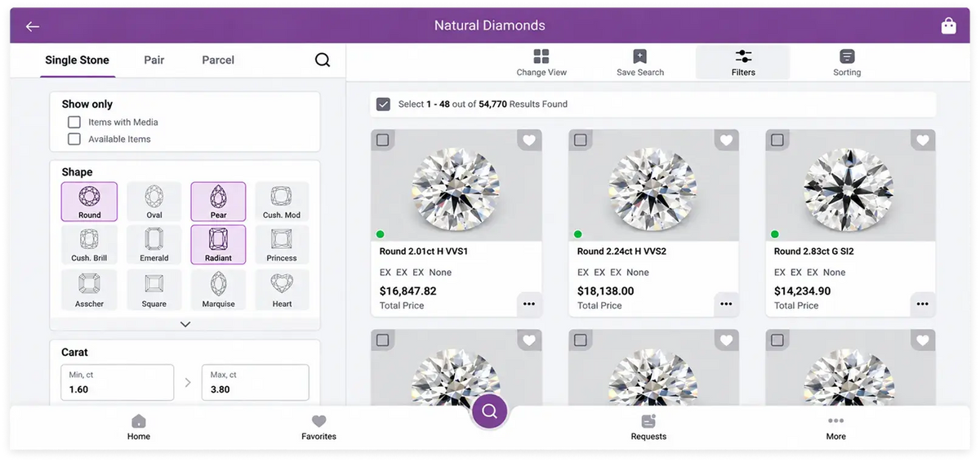Viewport: 980px width, 462px height.
Task: Favorite the Round 2.01ct H VVS1 diamond
Action: pos(529,140)
